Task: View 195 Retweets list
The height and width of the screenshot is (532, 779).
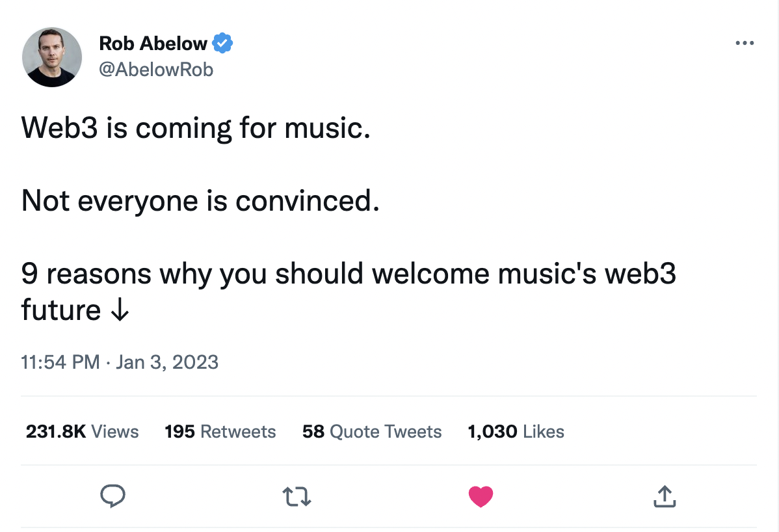Action: [x=220, y=431]
